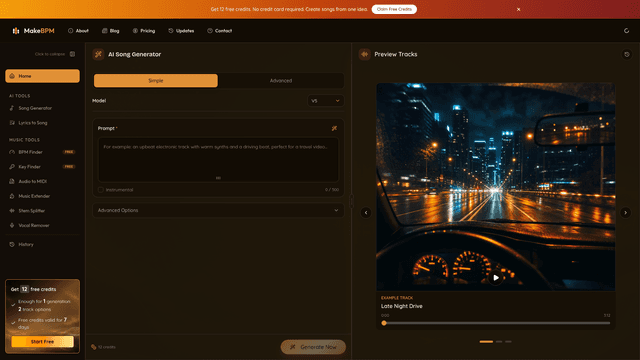The height and width of the screenshot is (360, 640).
Task: Click the MakeBPM logo
Action: (33, 31)
